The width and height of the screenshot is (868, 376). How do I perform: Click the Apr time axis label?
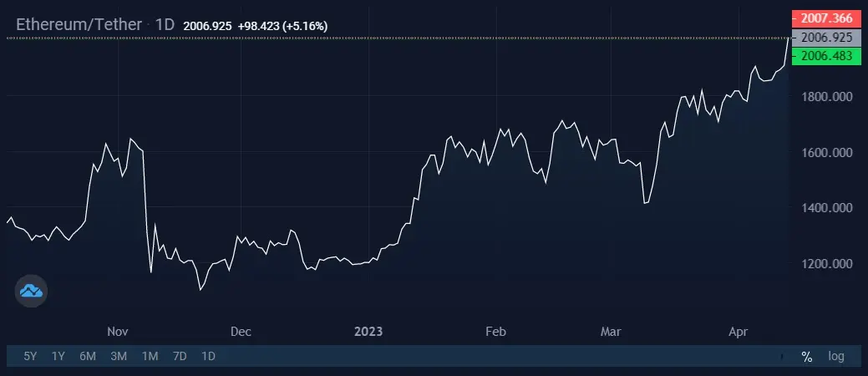738,332
